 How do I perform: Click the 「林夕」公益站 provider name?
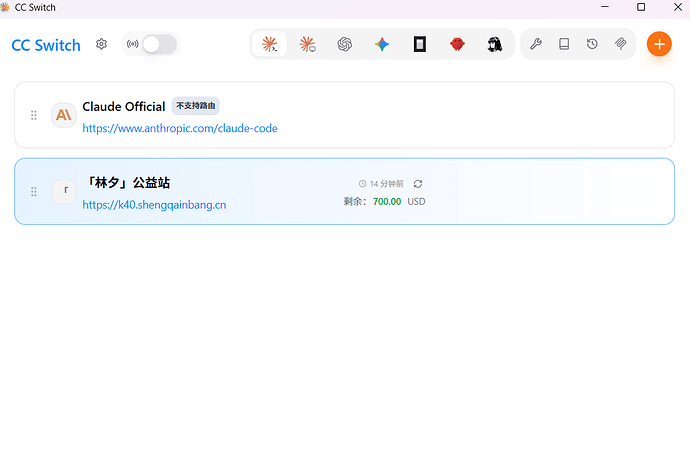126,183
